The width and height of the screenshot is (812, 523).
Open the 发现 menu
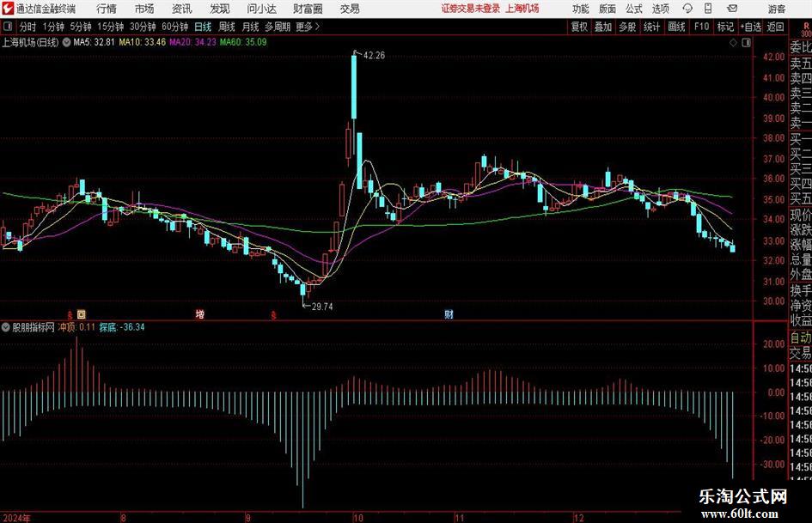(220, 9)
